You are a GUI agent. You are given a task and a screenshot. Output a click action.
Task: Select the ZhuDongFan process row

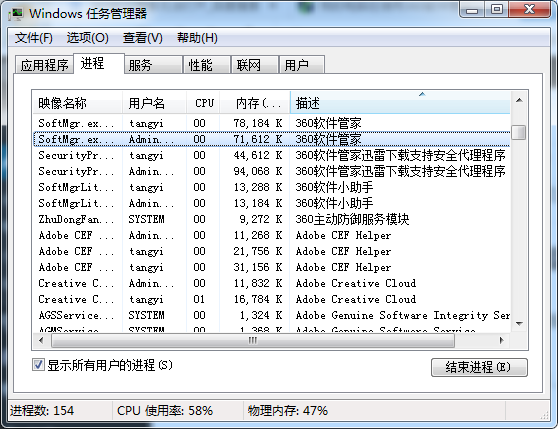coord(272,219)
